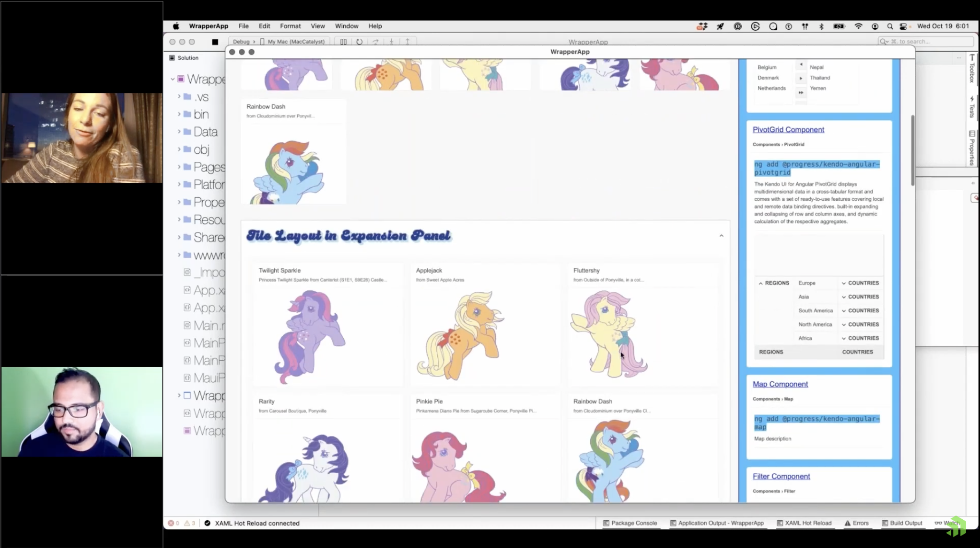Click the page vertical scrollbar thumb

[912, 150]
